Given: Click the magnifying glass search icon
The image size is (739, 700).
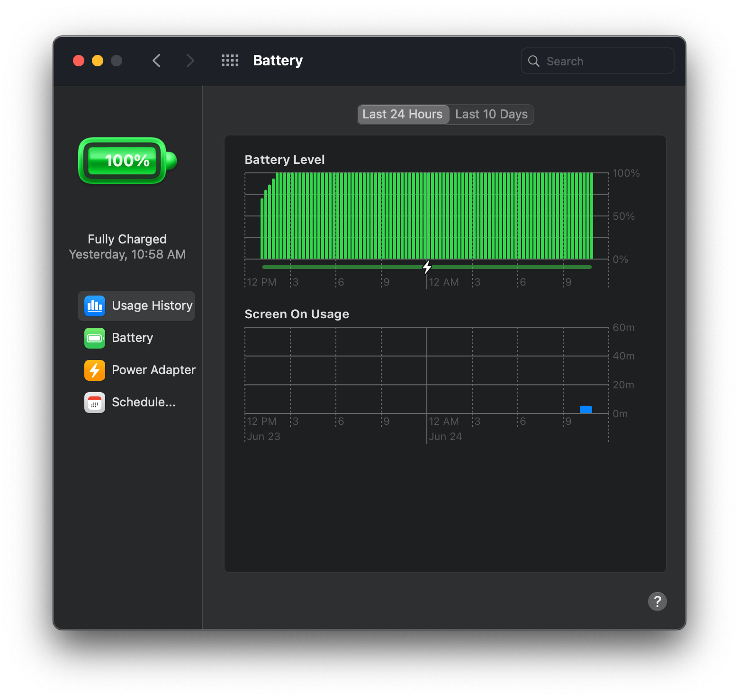Looking at the screenshot, I should pos(534,61).
